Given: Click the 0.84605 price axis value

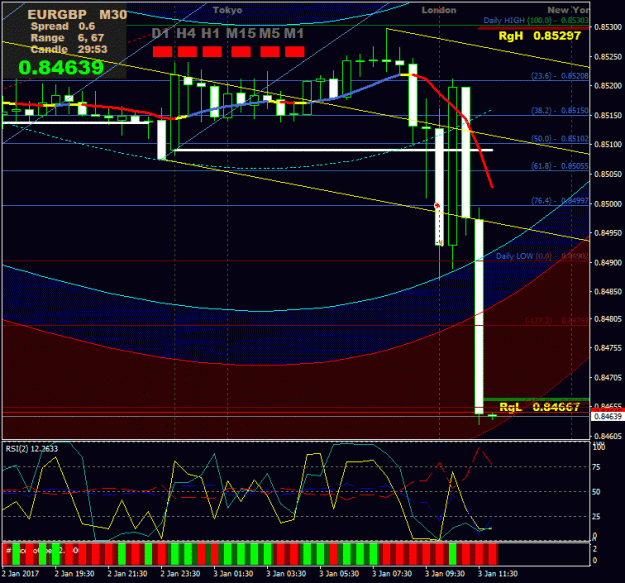Looking at the screenshot, I should pyautogui.click(x=608, y=437).
